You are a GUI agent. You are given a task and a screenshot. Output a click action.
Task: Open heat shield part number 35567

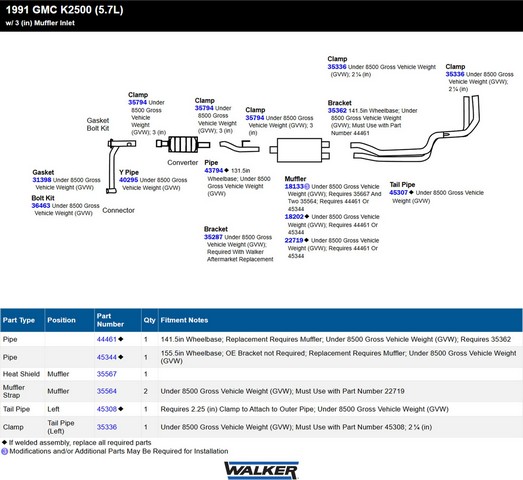coord(107,374)
